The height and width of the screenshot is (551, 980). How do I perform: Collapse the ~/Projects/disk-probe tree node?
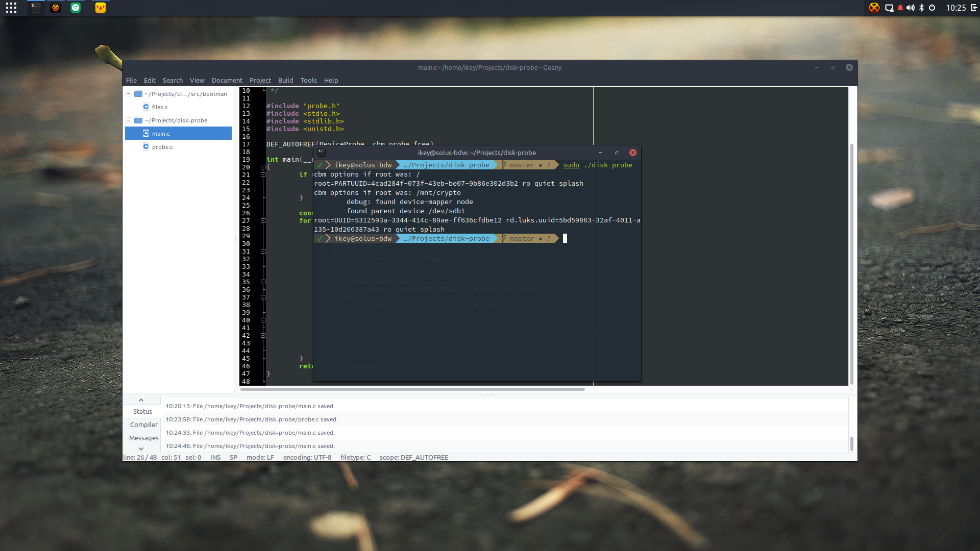pyautogui.click(x=129, y=120)
